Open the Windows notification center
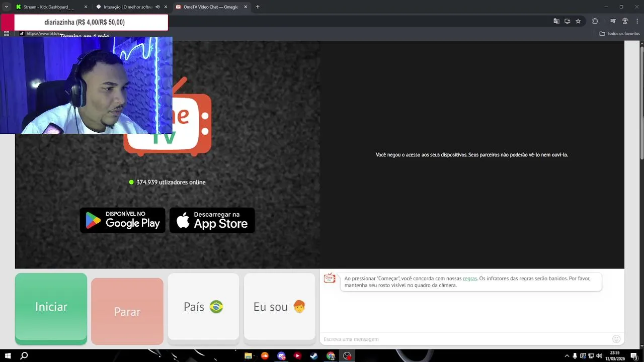Viewport: 644px width, 362px height. pos(634,355)
